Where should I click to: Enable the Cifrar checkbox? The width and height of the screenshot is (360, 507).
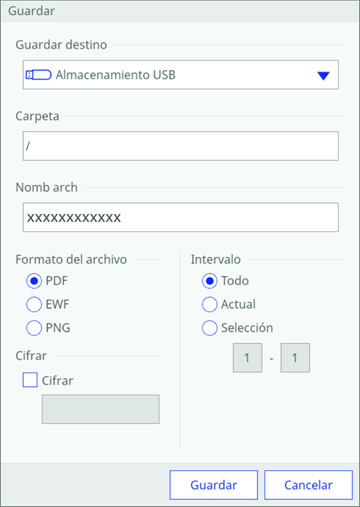point(30,380)
